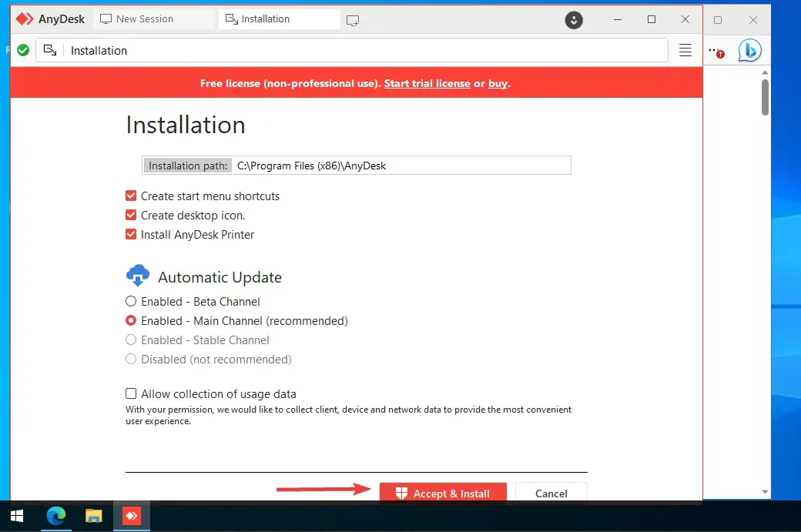This screenshot has width=801, height=532.
Task: Open File Explorer from the taskbar
Action: (93, 516)
